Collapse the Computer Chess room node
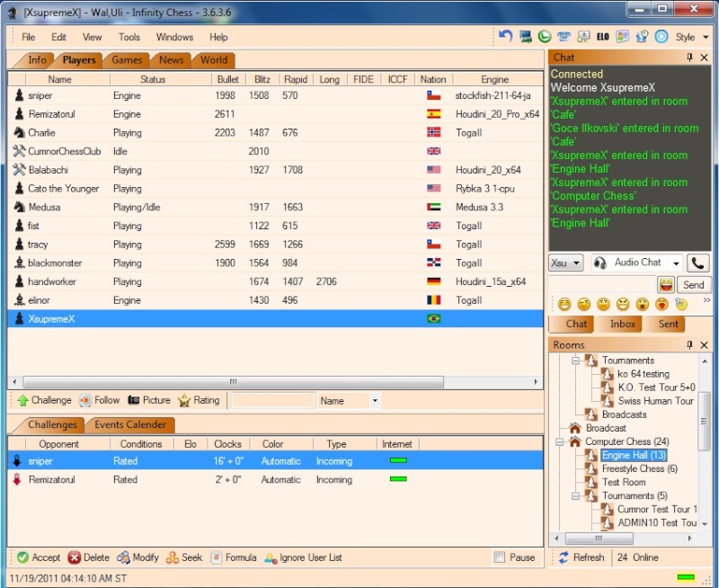This screenshot has width=719, height=588. 559,441
